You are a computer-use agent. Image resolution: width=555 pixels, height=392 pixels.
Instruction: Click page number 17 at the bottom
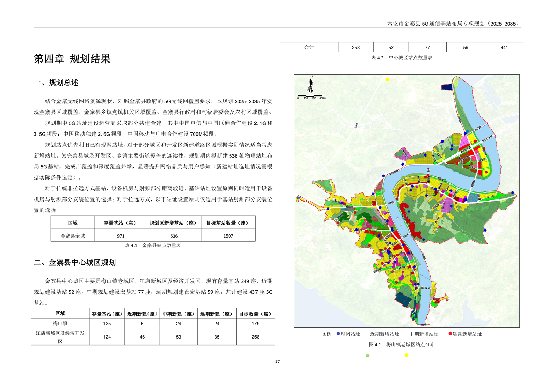point(277,361)
